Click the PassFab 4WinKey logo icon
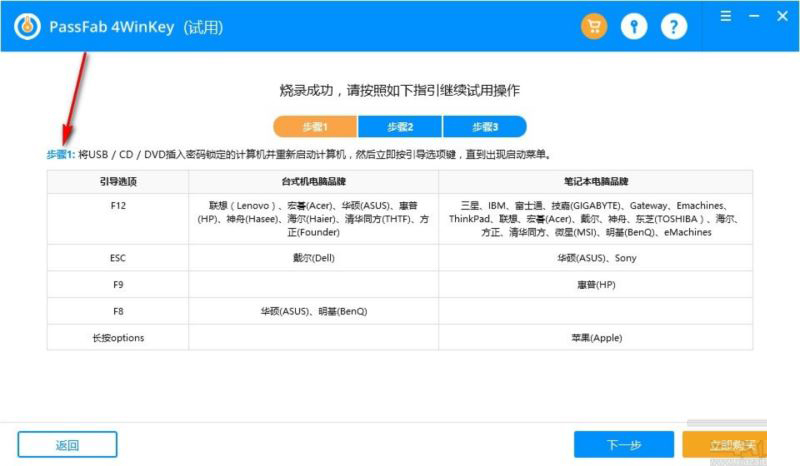 coord(27,27)
